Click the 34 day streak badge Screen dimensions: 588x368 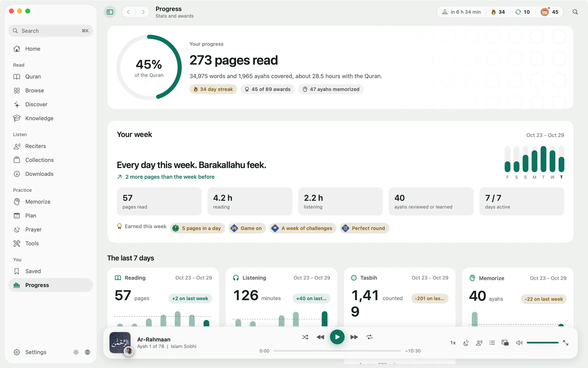tap(213, 89)
